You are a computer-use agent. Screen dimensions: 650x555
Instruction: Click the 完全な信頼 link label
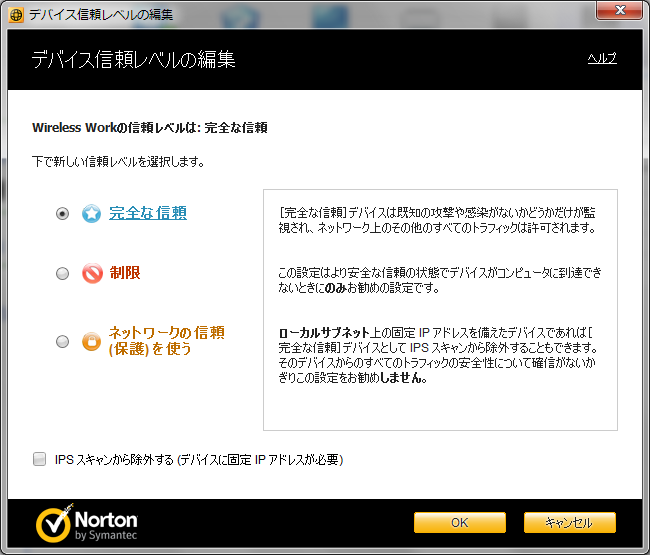[x=148, y=213]
